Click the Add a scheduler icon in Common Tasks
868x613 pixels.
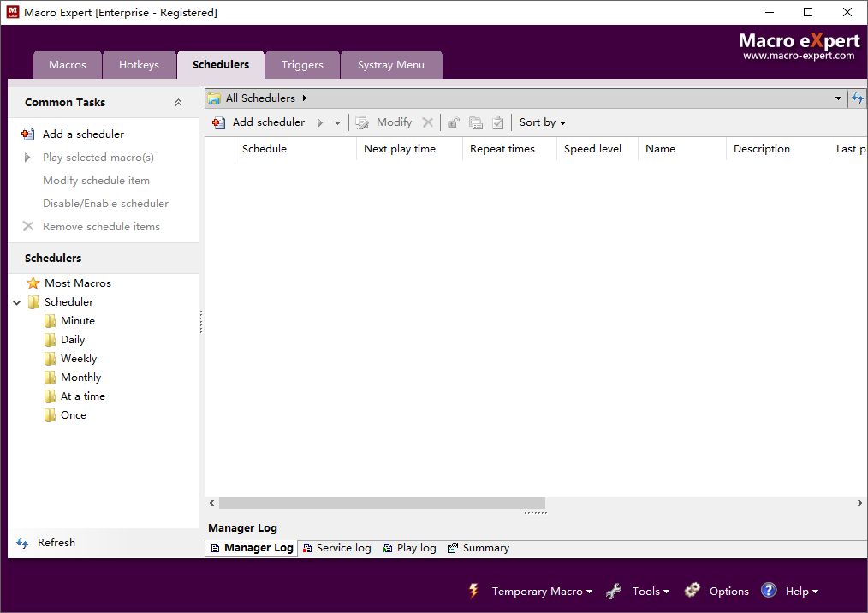click(27, 134)
